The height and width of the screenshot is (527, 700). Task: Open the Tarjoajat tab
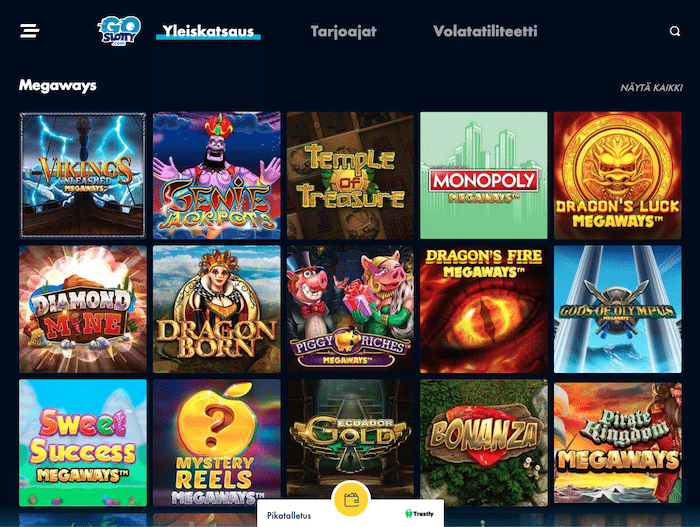tap(343, 31)
